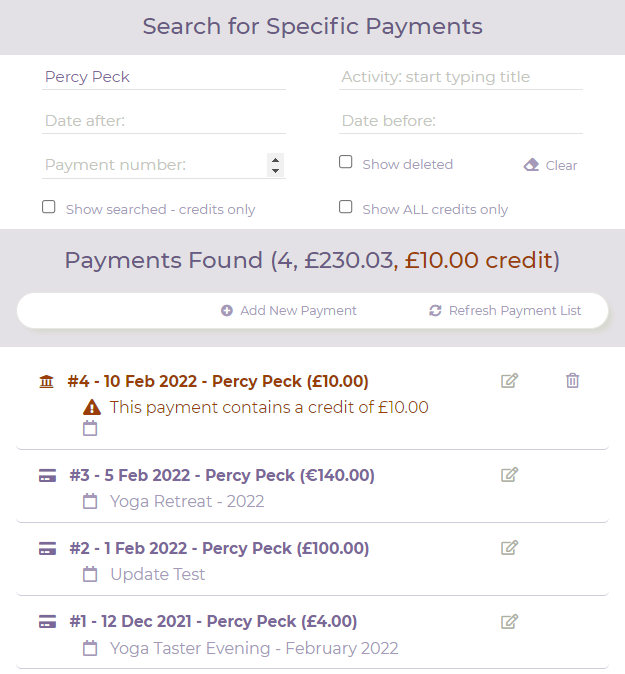625x674 pixels.
Task: Check Show ALL credits only box
Action: pos(346,207)
